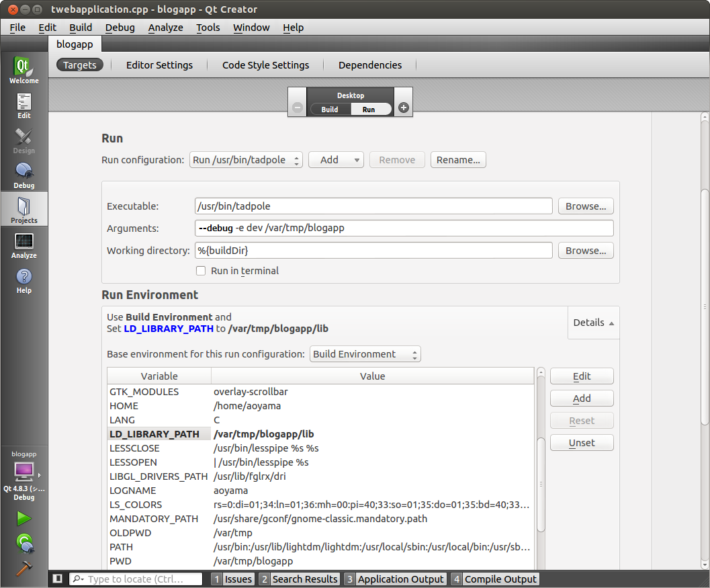Open the Run configuration combo box
This screenshot has height=588, width=710.
coord(246,160)
